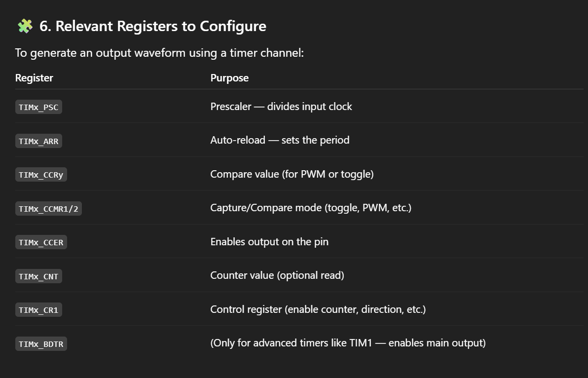
Task: Click the "Enables output on the pin" description
Action: point(269,242)
